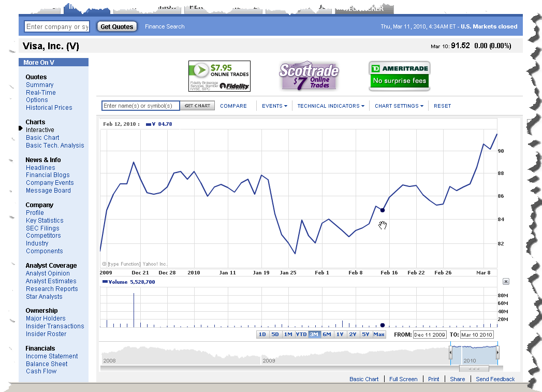
Task: Switch chart to 6M range
Action: pos(327,335)
